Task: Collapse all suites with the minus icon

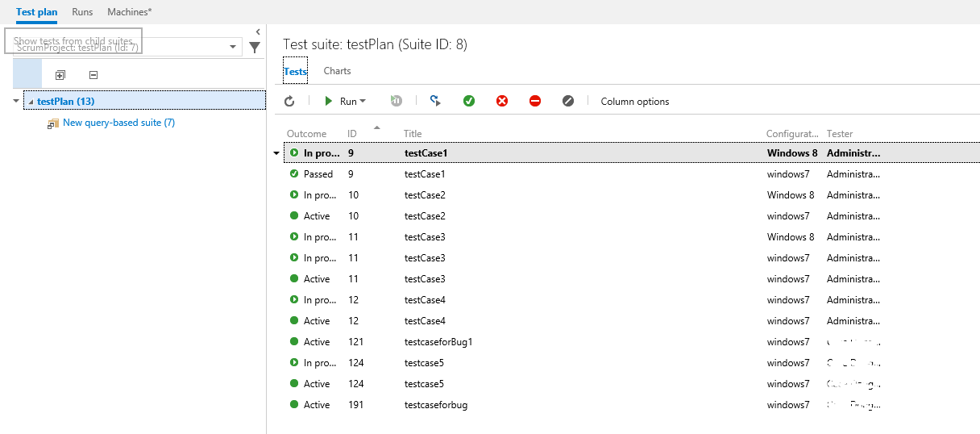Action: point(93,75)
